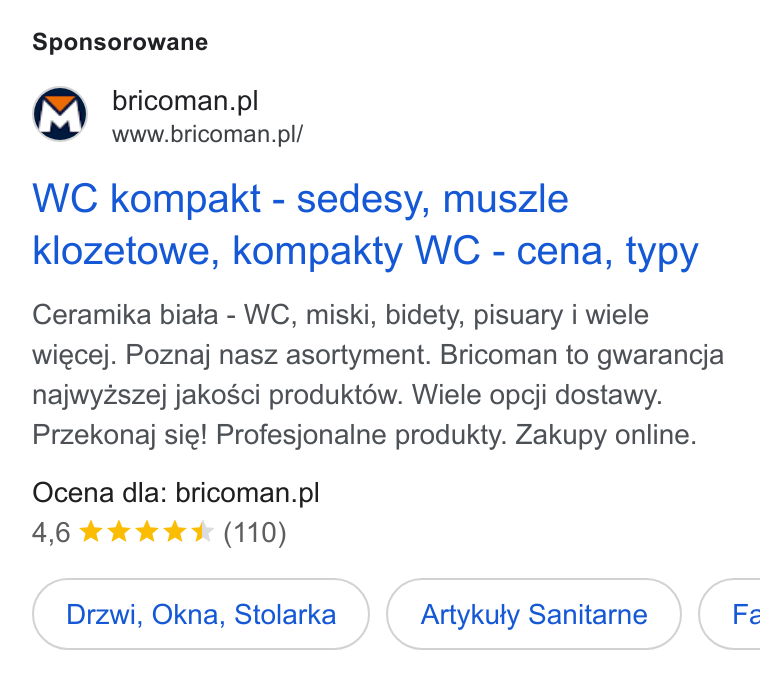This screenshot has height=682, width=760.
Task: Open the 'WC kompakt - sedesy, muszle' headline
Action: [x=300, y=199]
